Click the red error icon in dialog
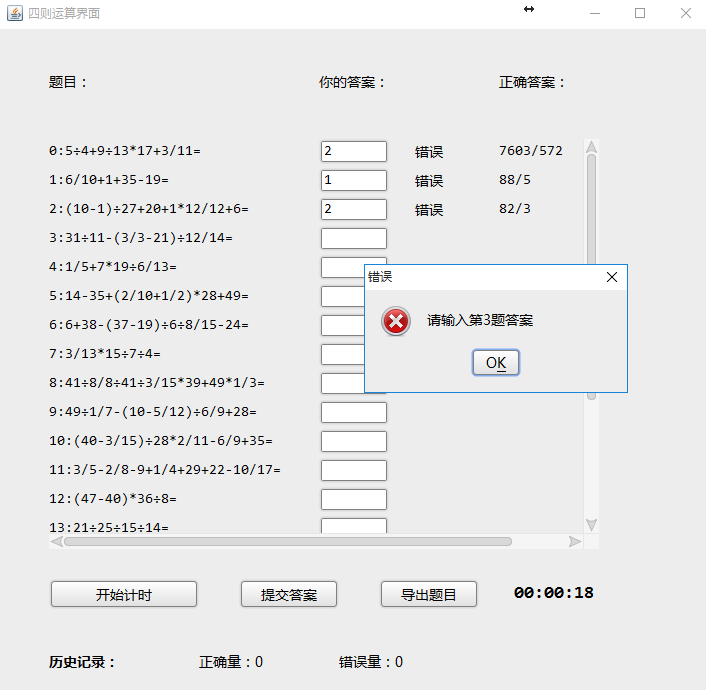Screen dimensions: 706x690 [x=396, y=321]
